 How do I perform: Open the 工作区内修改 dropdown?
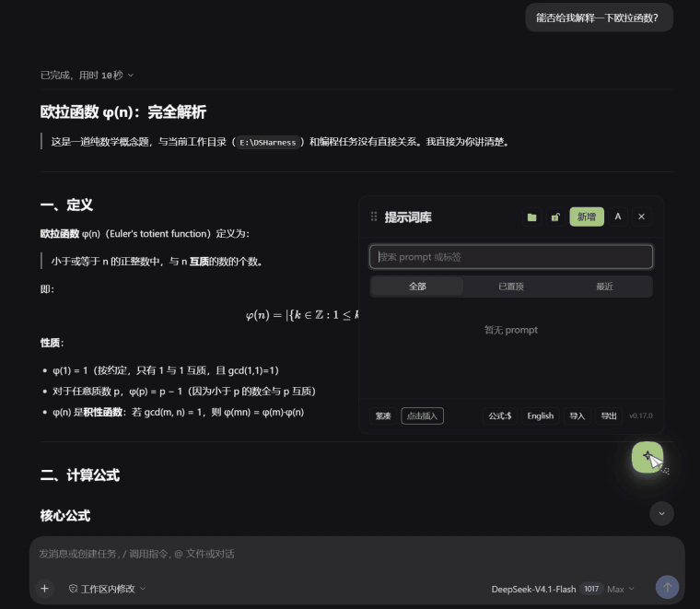click(108, 589)
